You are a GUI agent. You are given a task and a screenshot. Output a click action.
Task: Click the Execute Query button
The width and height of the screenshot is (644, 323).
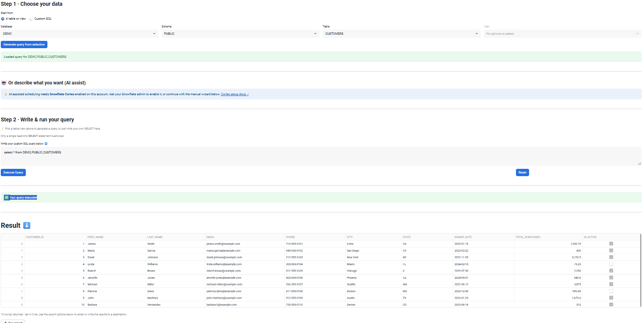[x=13, y=172]
